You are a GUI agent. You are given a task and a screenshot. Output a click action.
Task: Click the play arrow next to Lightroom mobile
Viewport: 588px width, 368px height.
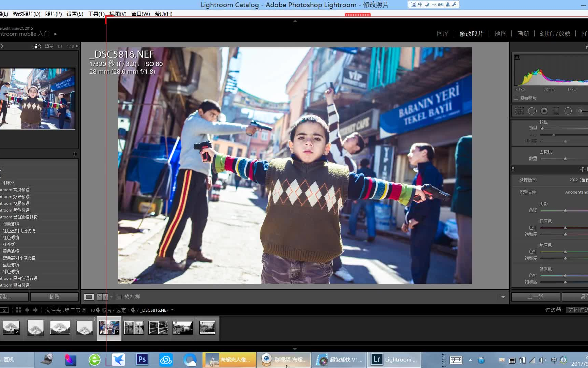click(55, 34)
